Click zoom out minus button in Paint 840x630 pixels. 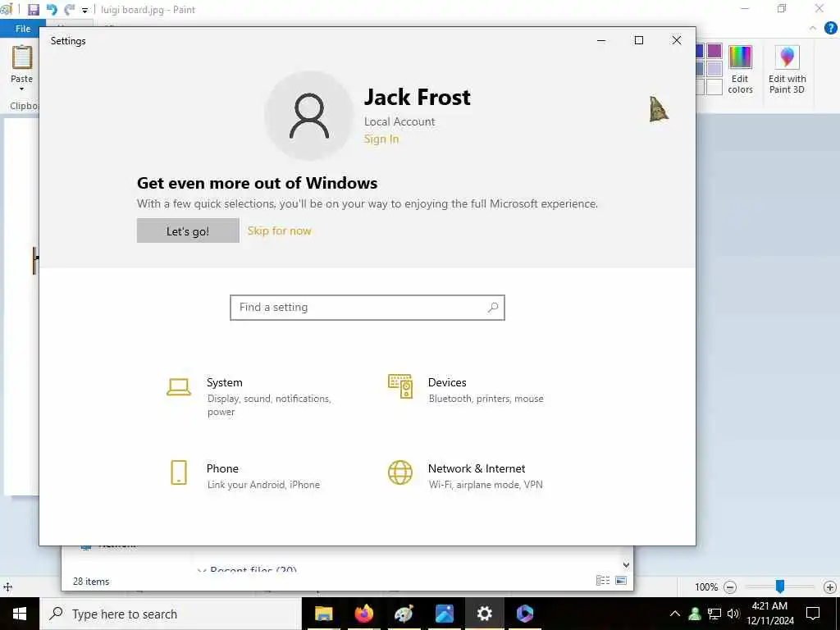[x=729, y=587]
